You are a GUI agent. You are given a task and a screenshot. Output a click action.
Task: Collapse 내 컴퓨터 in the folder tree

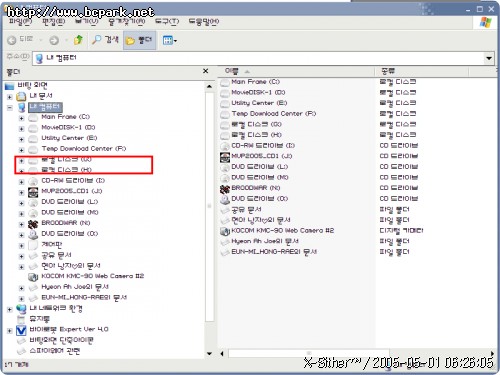pos(10,108)
